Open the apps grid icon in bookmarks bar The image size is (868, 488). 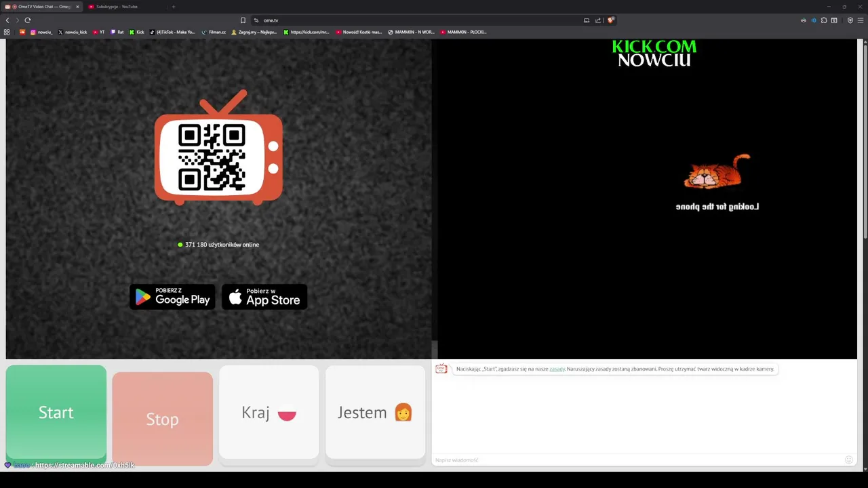click(7, 32)
